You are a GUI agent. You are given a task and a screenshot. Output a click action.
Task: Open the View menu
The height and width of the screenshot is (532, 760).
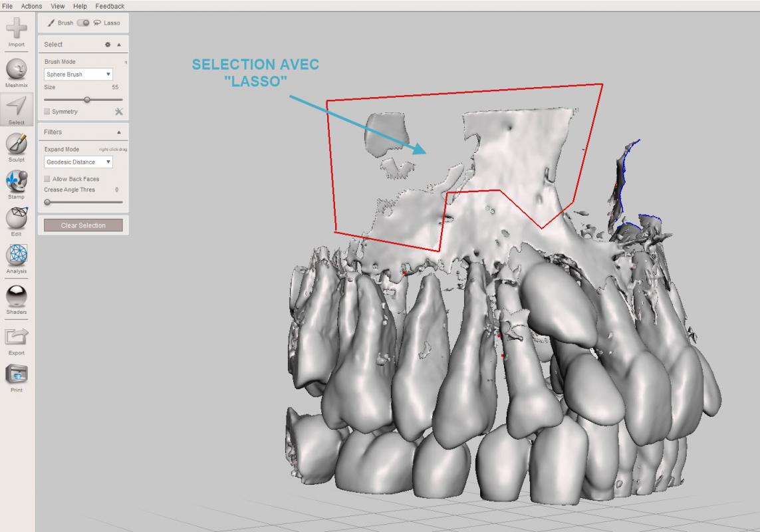[x=58, y=6]
